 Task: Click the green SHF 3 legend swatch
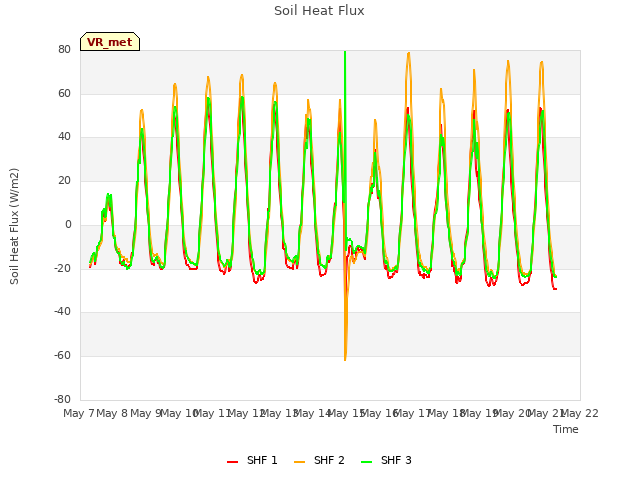pyautogui.click(x=367, y=462)
